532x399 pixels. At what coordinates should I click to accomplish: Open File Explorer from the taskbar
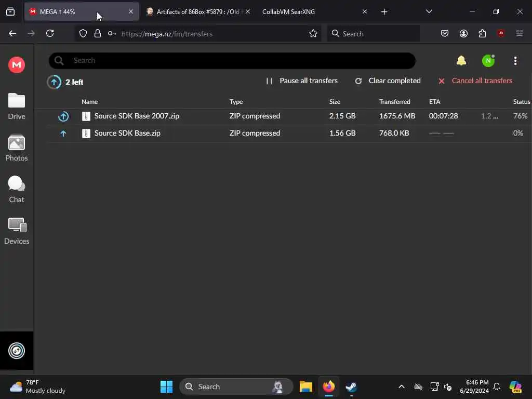coord(305,387)
